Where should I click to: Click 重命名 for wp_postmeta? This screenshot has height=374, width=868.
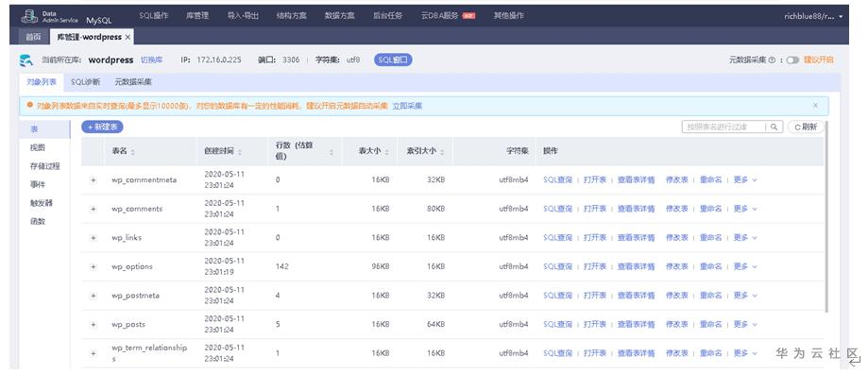click(711, 295)
